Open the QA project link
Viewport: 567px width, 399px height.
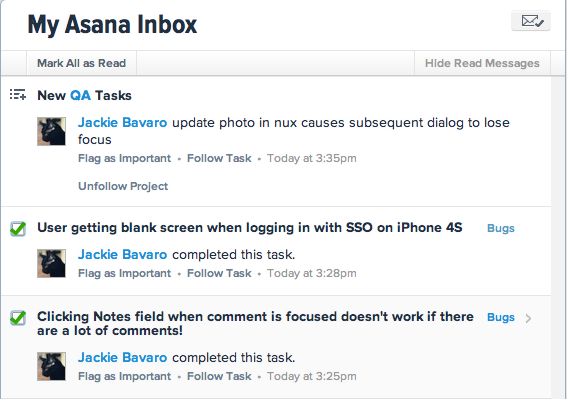80,95
